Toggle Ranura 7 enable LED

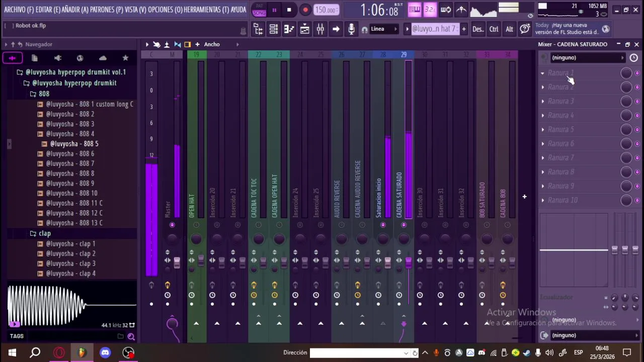coord(637,158)
